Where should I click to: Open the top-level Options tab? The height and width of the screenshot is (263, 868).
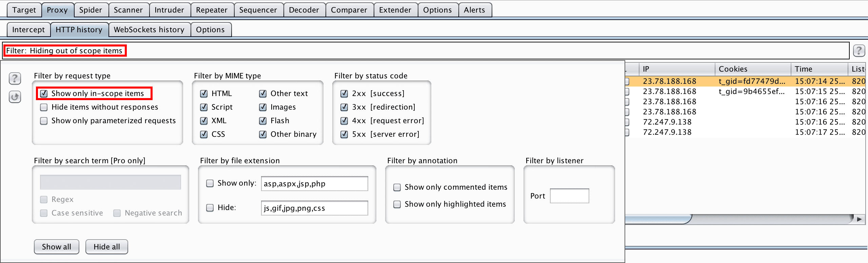(x=437, y=10)
